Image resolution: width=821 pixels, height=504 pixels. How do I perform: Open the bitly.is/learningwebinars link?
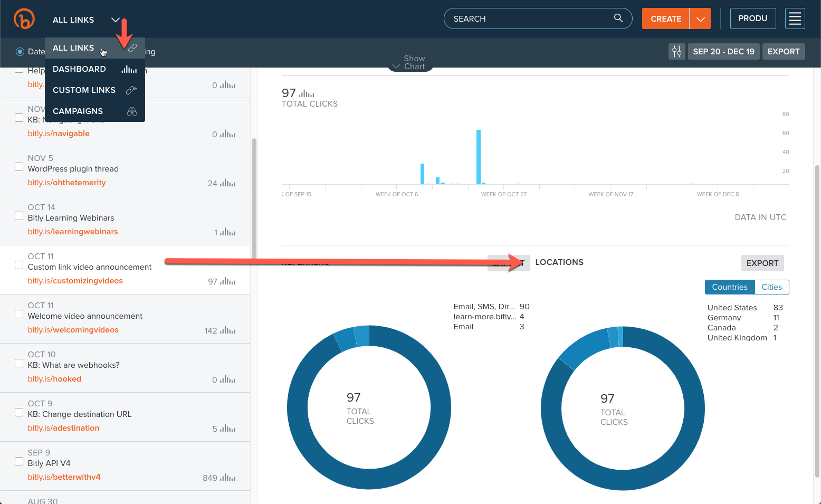point(73,232)
